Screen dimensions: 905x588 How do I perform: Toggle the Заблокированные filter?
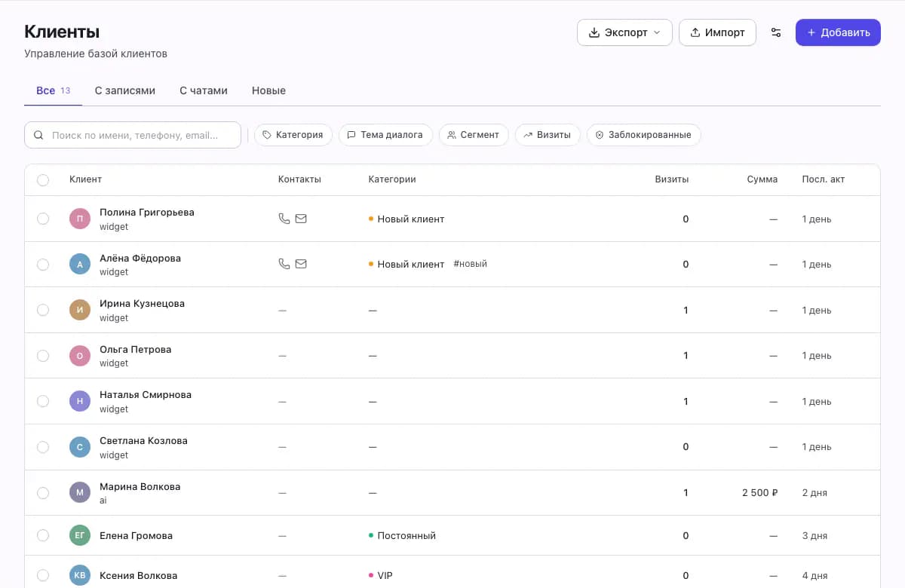pos(644,135)
